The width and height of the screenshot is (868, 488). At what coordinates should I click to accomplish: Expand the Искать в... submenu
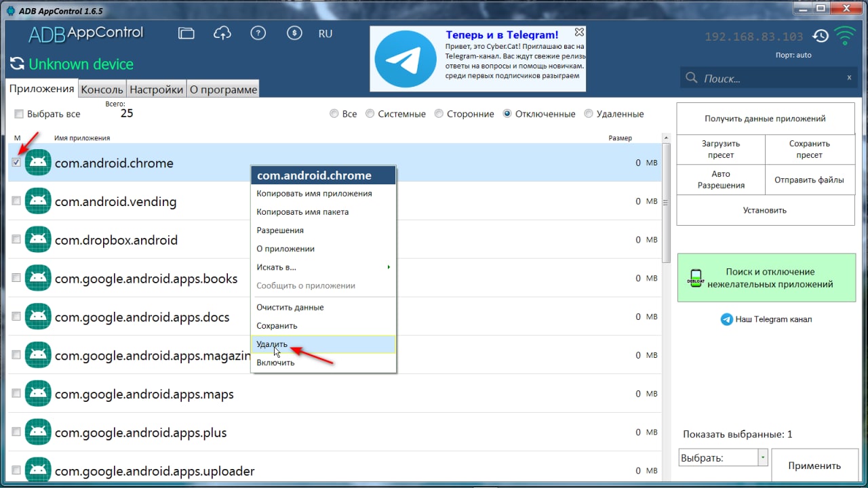(x=323, y=267)
